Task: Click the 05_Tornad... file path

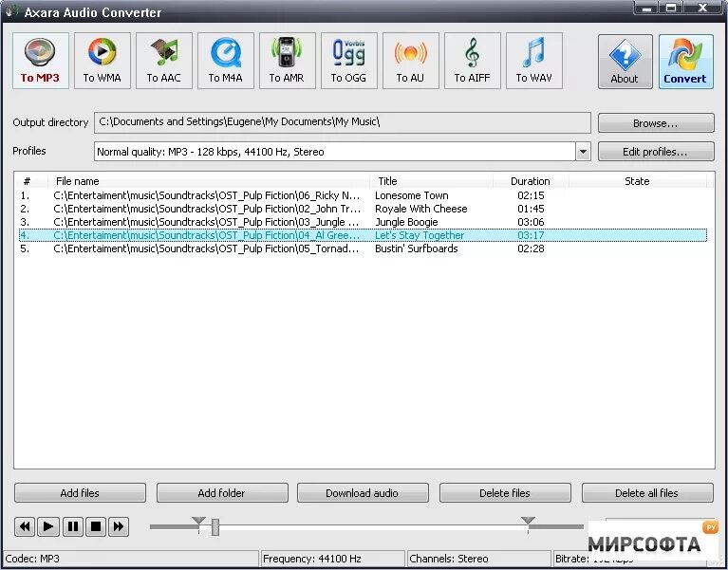Action: (207, 248)
